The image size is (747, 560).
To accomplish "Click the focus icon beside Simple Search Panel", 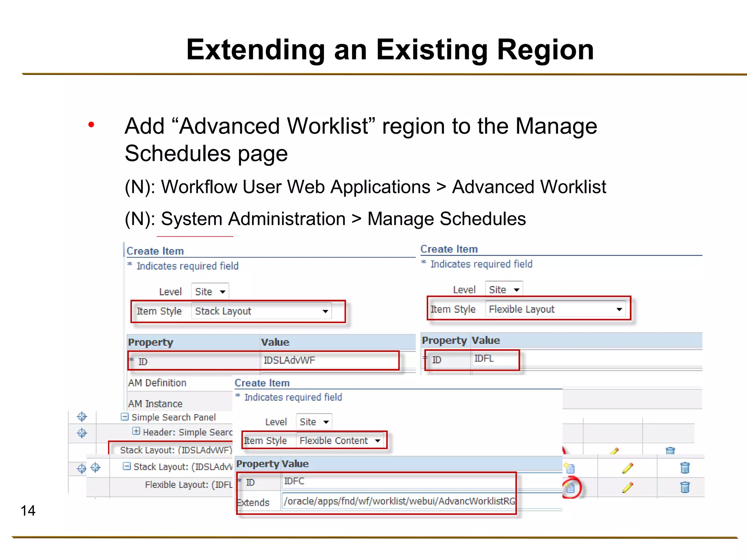I will coord(82,417).
